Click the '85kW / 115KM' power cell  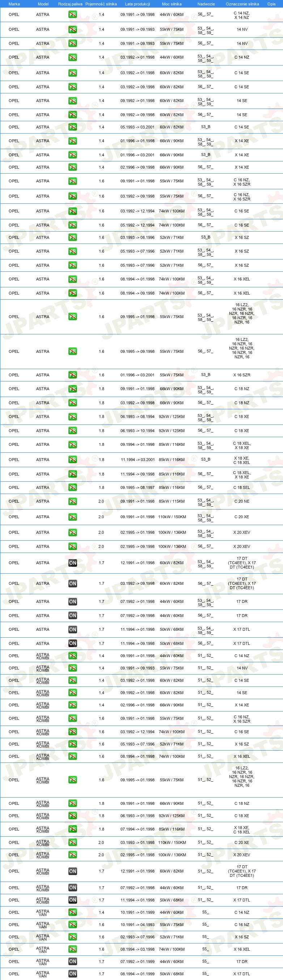tap(172, 502)
